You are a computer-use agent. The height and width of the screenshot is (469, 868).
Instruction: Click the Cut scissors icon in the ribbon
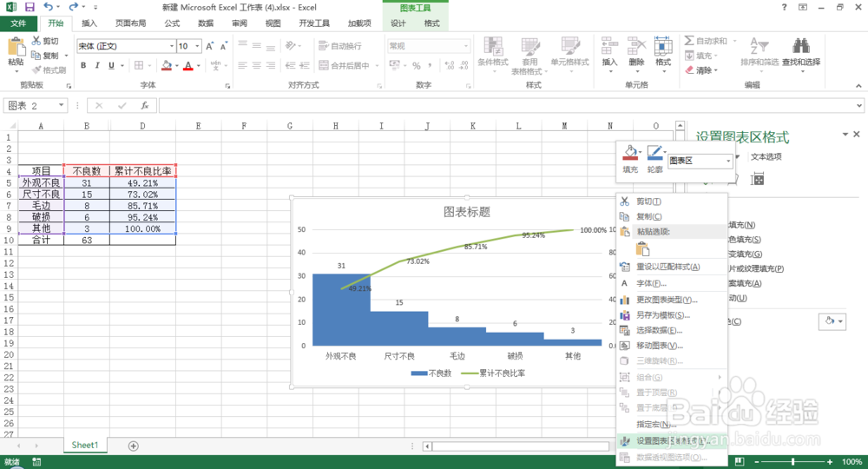point(36,41)
